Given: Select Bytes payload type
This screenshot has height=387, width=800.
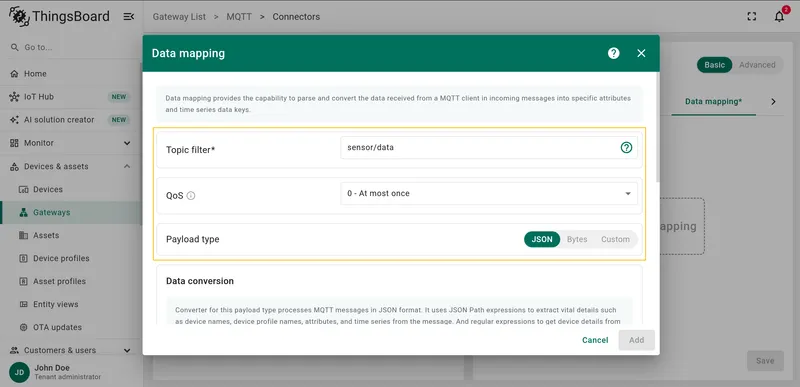Looking at the screenshot, I should pos(577,239).
